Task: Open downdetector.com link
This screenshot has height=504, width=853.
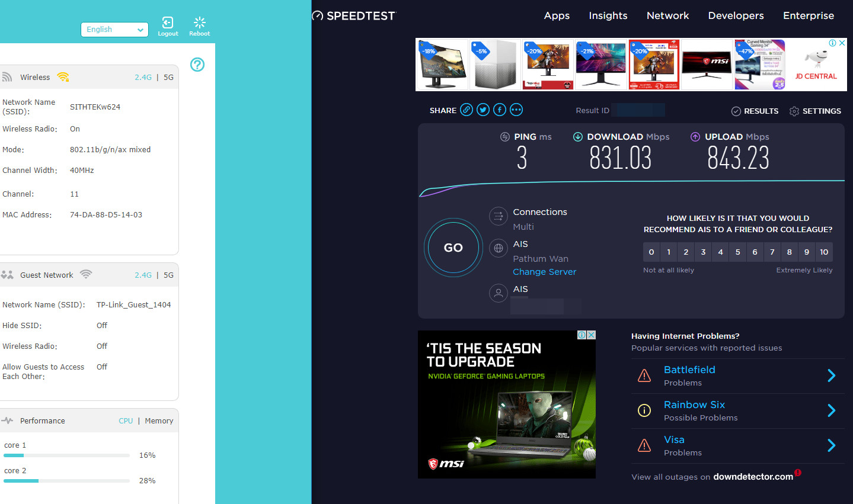Action: [753, 477]
